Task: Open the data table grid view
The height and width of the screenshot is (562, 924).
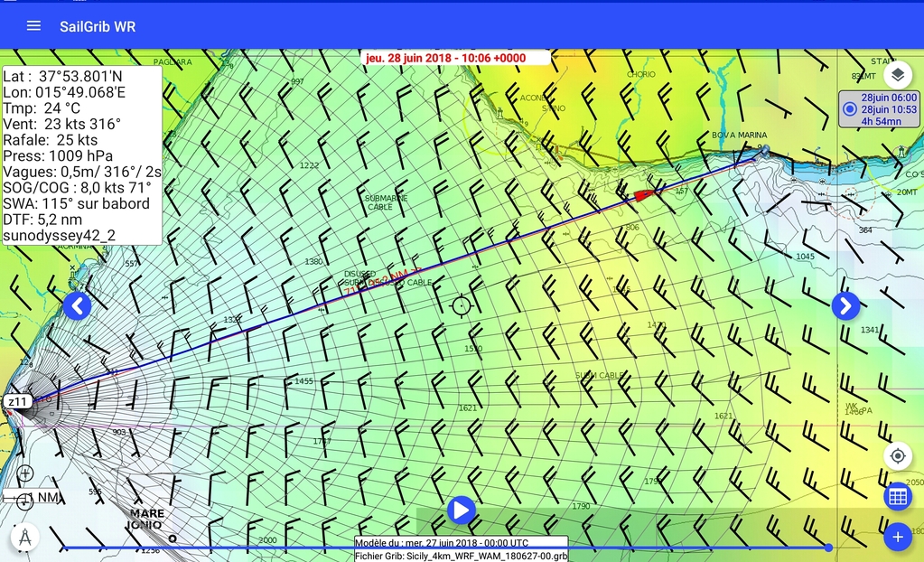Action: click(897, 496)
